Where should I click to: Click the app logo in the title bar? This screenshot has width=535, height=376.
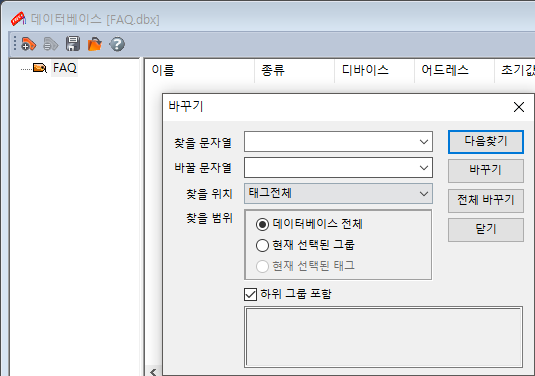click(18, 19)
